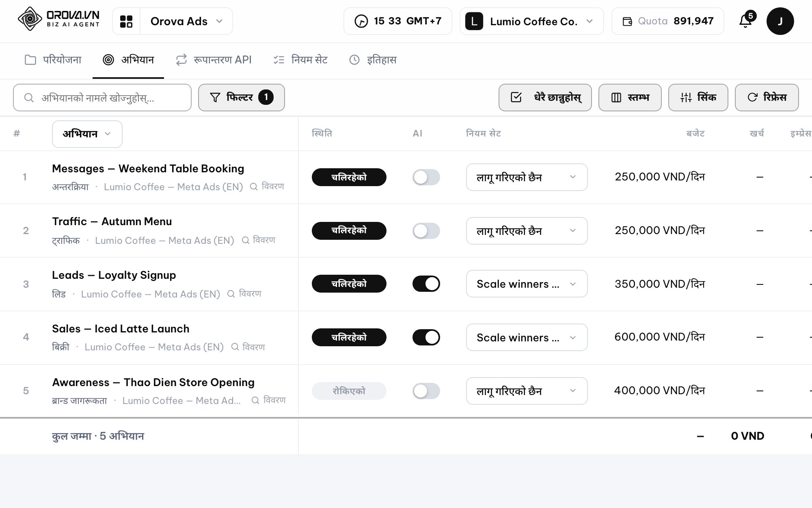Viewport: 812px width, 508px height.
Task: Enable AI toggle for Traffic – Autumn Menu
Action: (x=426, y=231)
